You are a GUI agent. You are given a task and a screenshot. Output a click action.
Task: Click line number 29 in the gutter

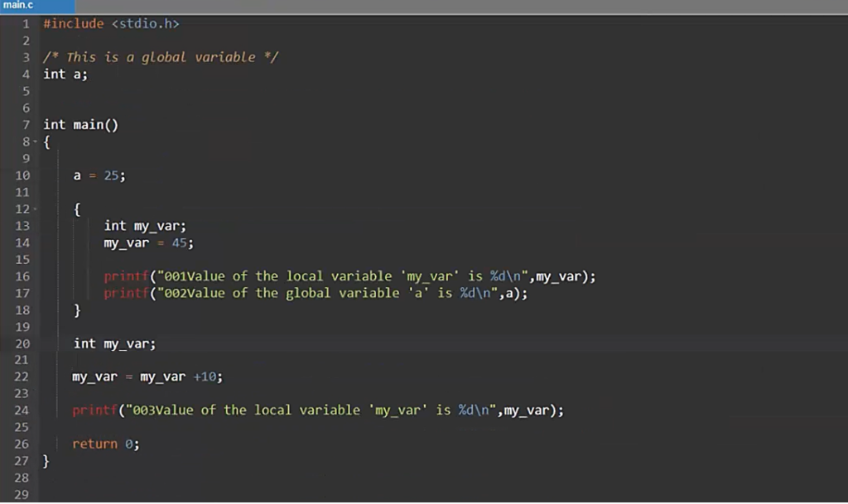point(22,494)
